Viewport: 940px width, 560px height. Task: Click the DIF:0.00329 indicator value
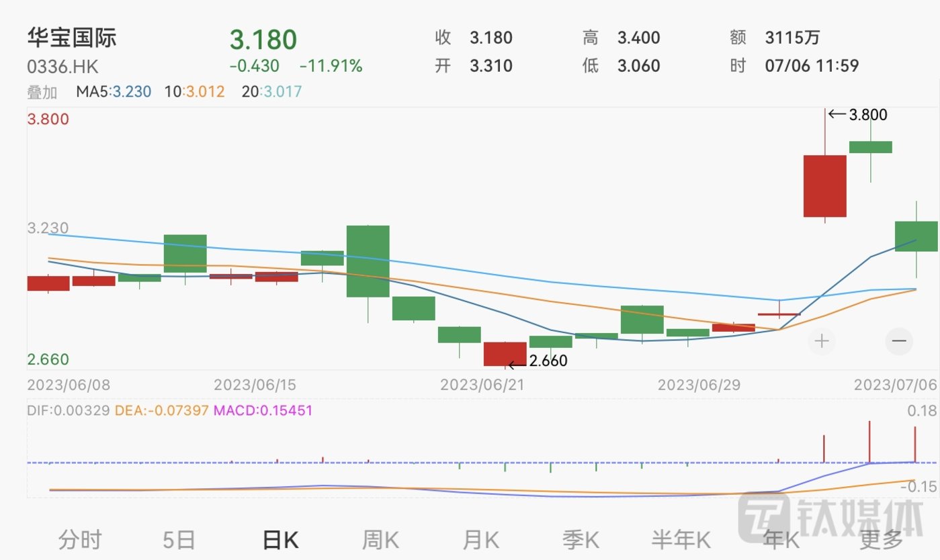tap(68, 410)
